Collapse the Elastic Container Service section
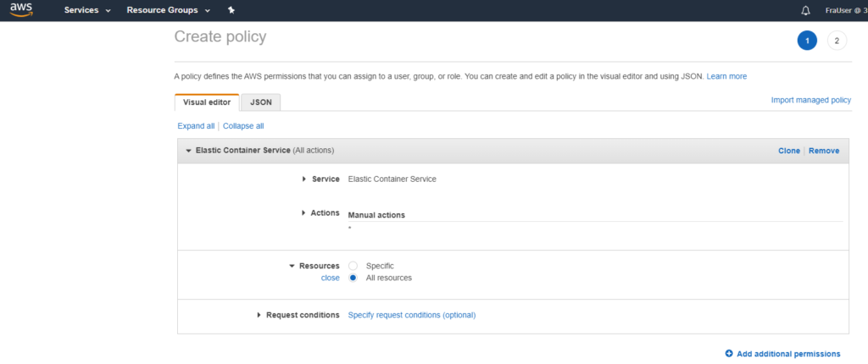868x364 pixels. [188, 151]
